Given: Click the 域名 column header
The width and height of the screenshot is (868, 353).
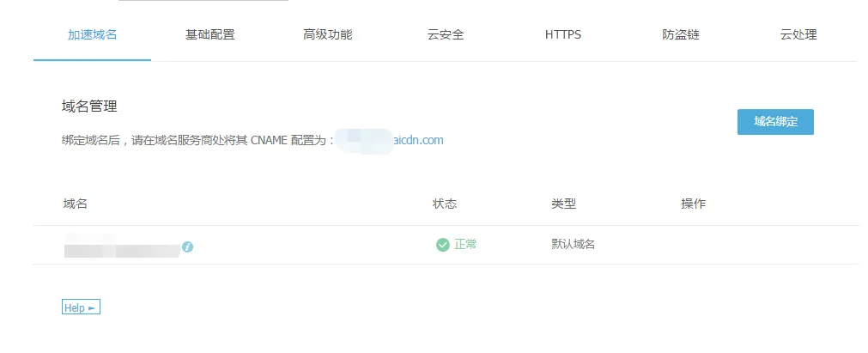Looking at the screenshot, I should tap(76, 204).
